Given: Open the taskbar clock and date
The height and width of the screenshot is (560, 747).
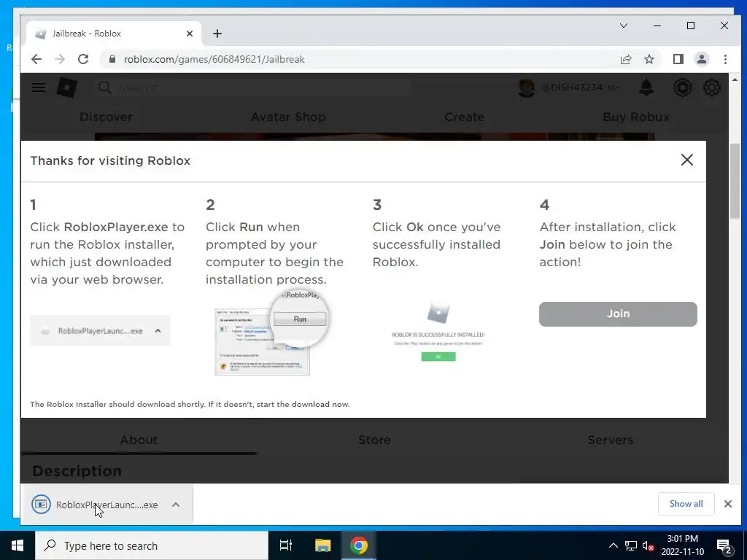Looking at the screenshot, I should pyautogui.click(x=682, y=545).
